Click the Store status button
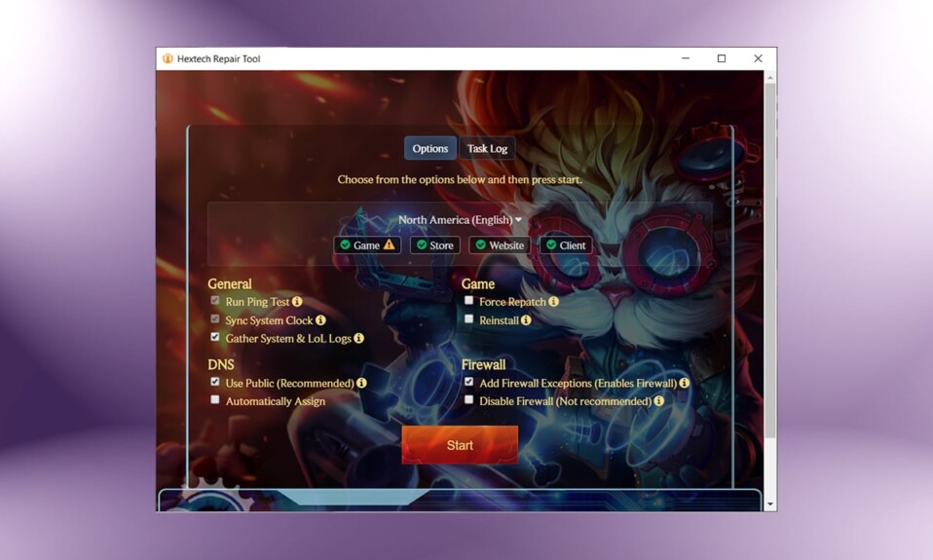 435,245
